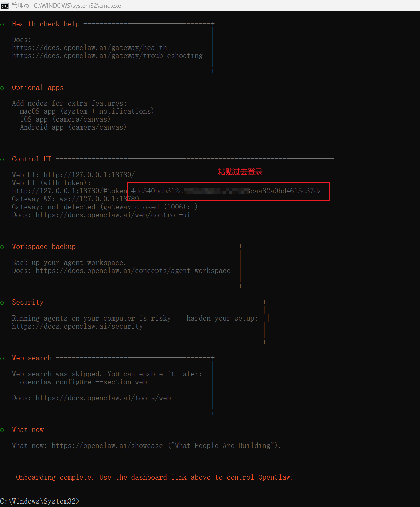Viewport: 420px width, 507px height.
Task: Open the docs.openclaw.ai/tools/web URL
Action: pyautogui.click(x=103, y=398)
